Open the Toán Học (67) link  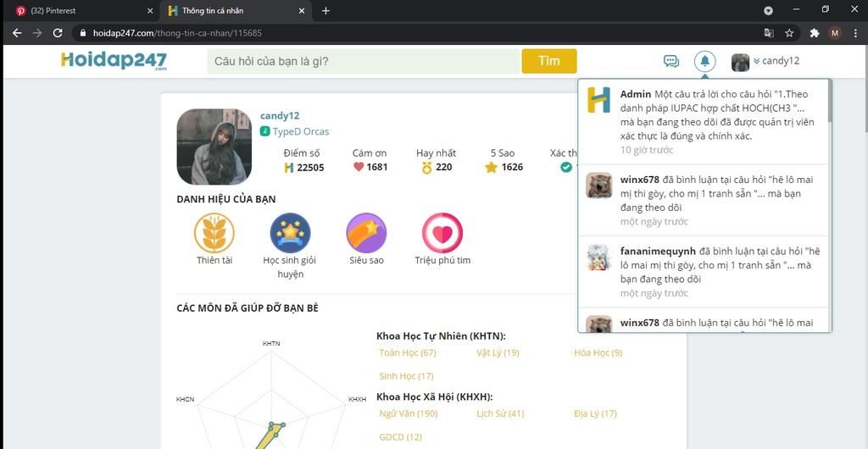[x=408, y=352]
